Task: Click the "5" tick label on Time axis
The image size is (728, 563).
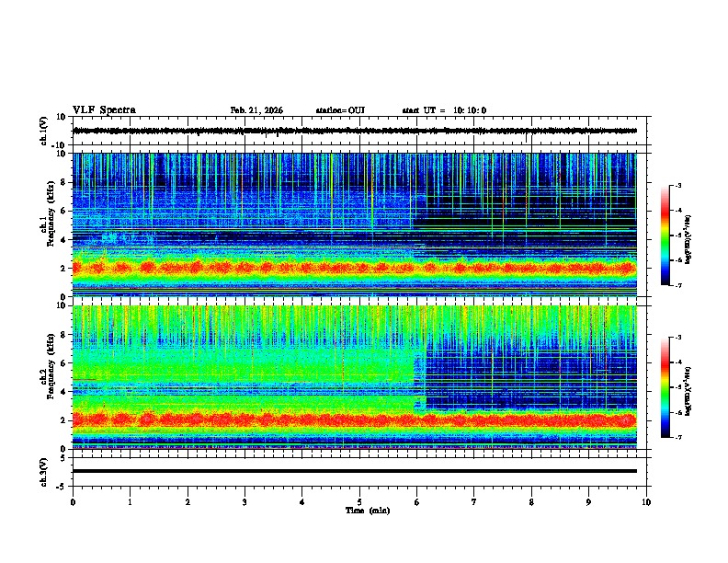Action: [359, 502]
